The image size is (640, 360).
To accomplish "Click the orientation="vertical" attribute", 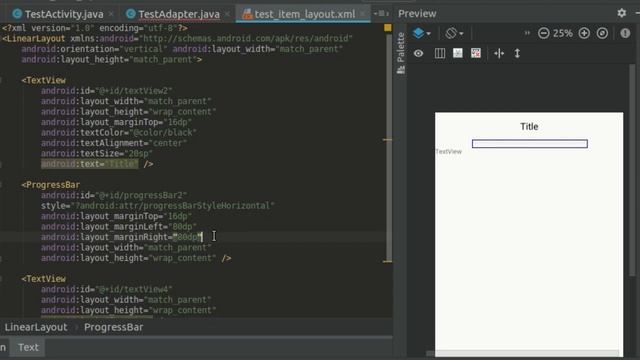I will [94, 49].
